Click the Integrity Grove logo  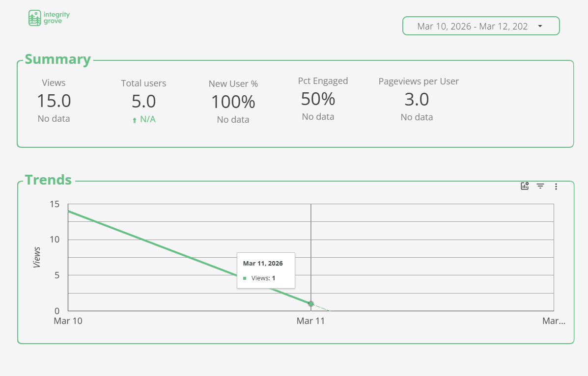tap(49, 18)
